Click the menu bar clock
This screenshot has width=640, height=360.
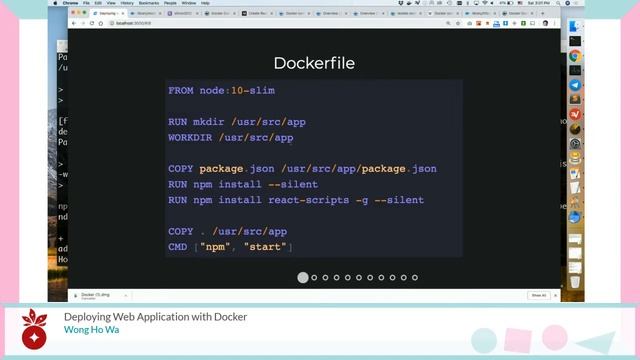pos(539,3)
